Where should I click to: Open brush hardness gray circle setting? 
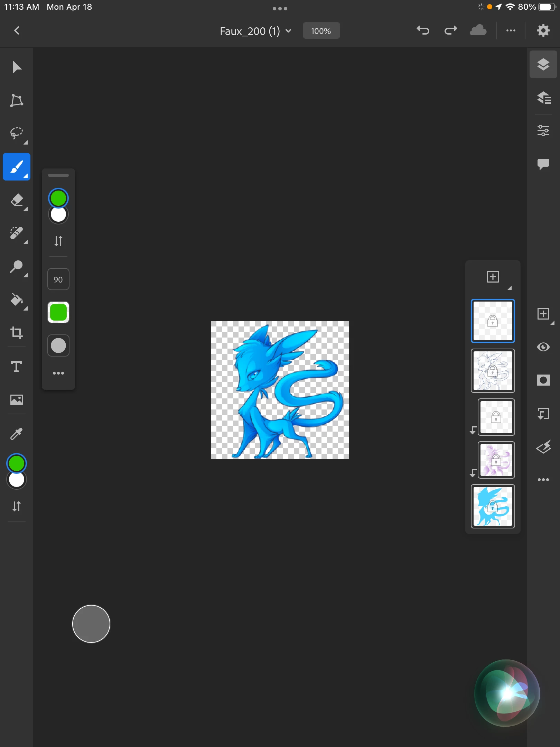click(x=58, y=345)
